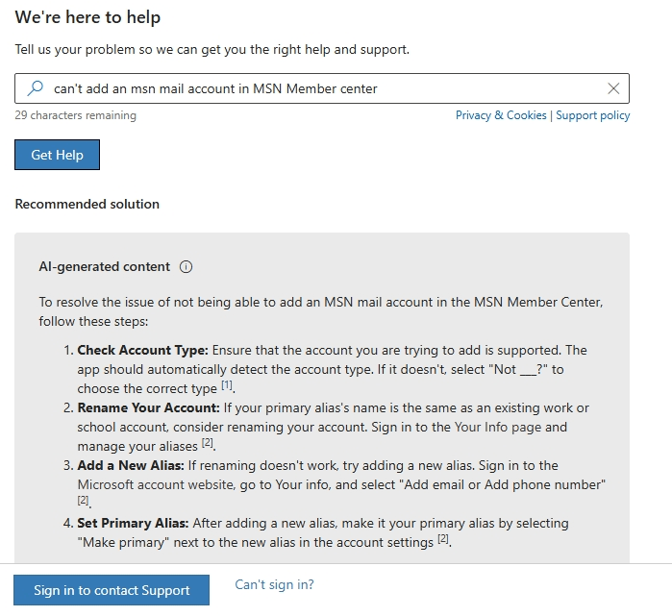Click Sign in to contact Support
The width and height of the screenshot is (672, 616).
[112, 590]
